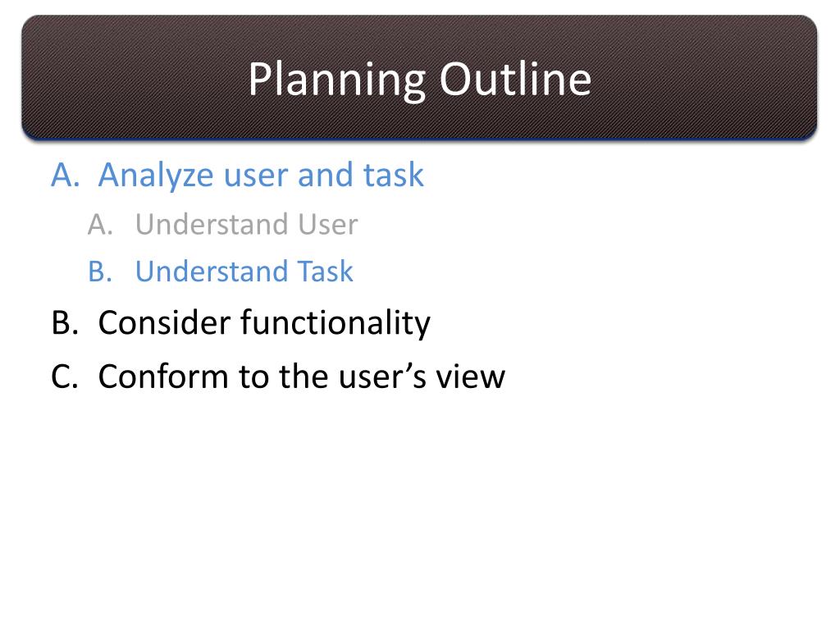The image size is (840, 630).
Task: Click the gray word "User"
Action: [328, 224]
